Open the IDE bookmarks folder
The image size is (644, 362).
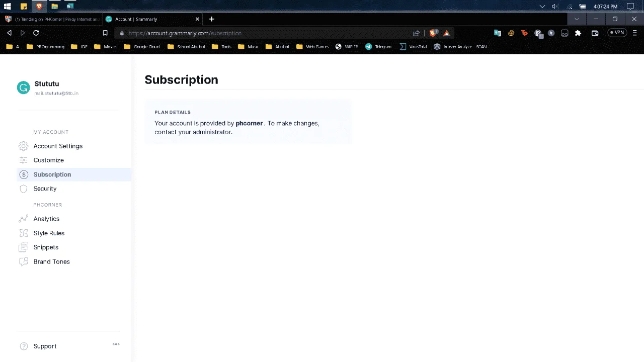(79, 47)
